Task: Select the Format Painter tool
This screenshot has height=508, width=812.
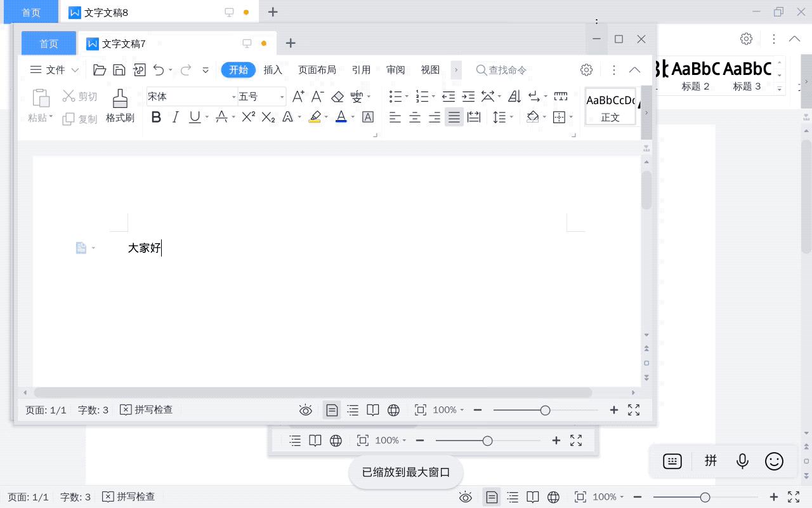Action: (x=120, y=105)
